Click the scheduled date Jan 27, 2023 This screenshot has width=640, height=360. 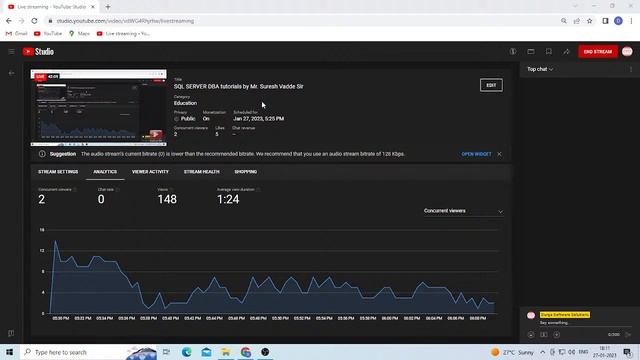point(258,119)
